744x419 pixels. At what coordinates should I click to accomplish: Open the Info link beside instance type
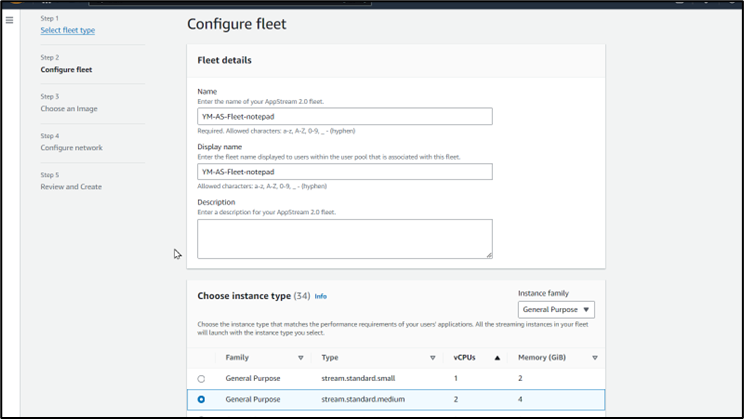pos(321,296)
